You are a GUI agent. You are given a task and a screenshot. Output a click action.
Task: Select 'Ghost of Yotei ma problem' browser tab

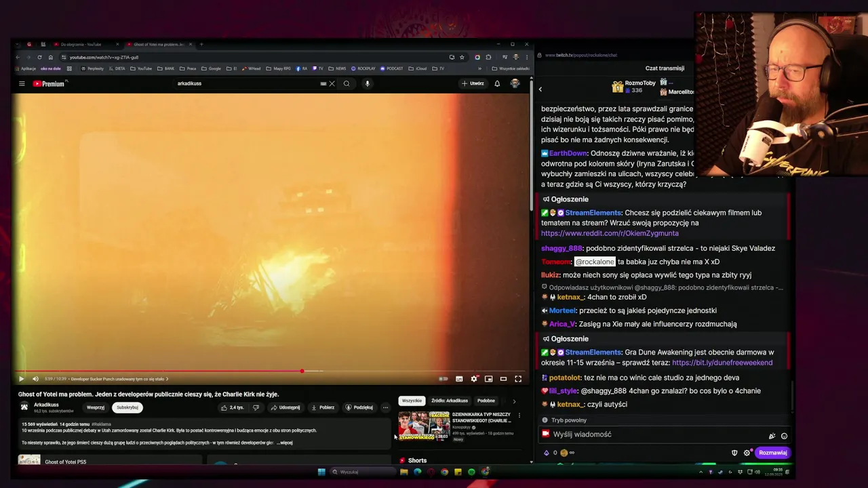(x=159, y=44)
